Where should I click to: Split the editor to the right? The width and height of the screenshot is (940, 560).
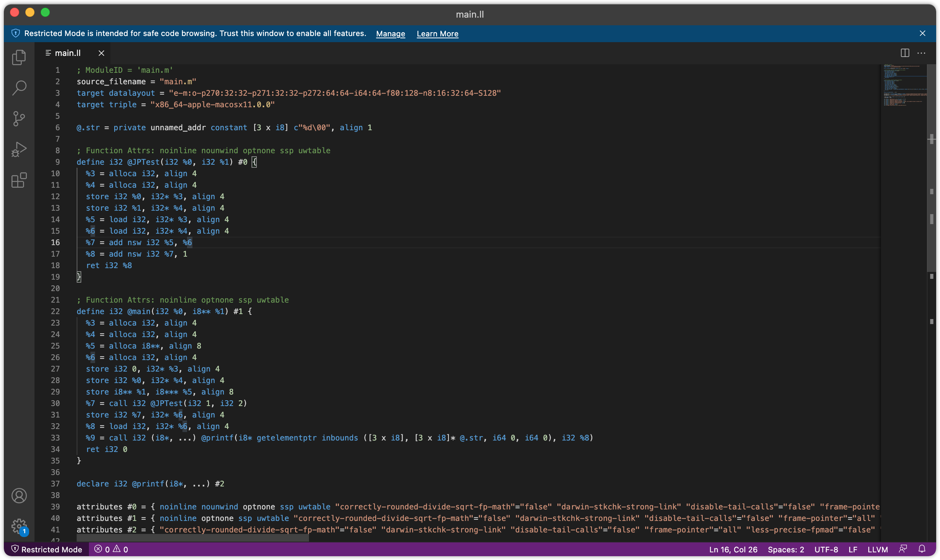[905, 53]
